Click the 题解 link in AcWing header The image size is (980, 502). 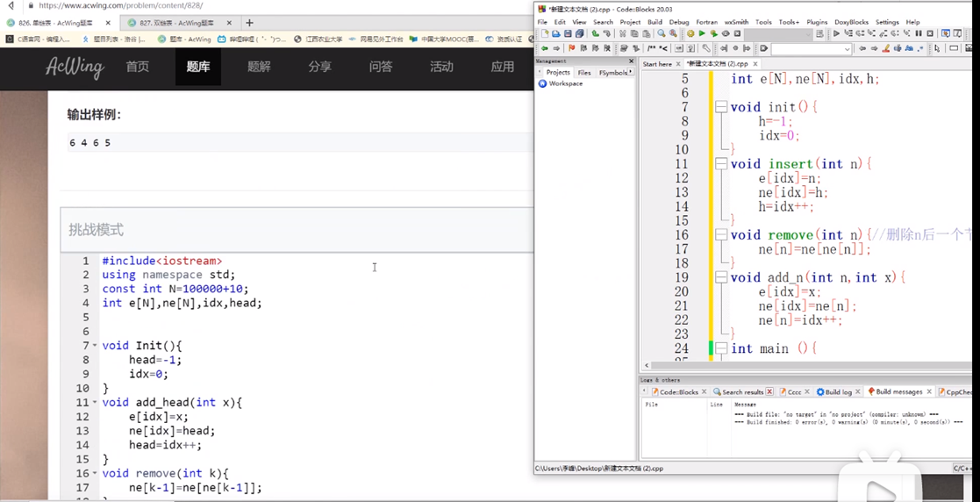click(x=259, y=67)
